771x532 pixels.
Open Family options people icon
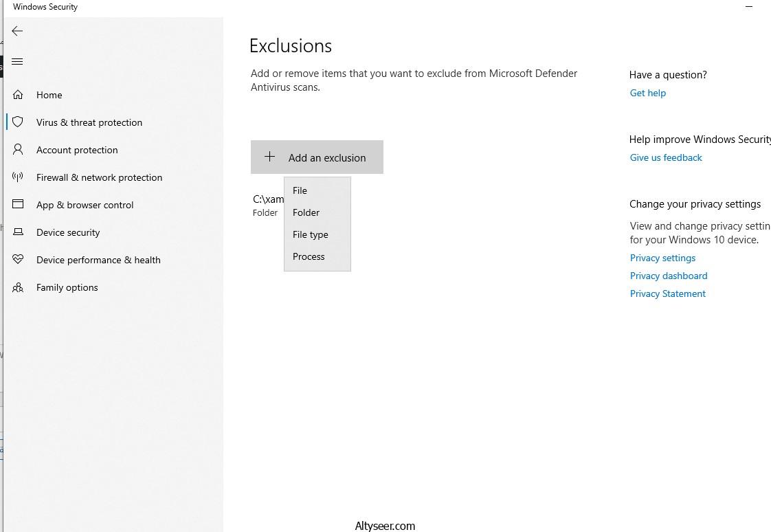(18, 287)
